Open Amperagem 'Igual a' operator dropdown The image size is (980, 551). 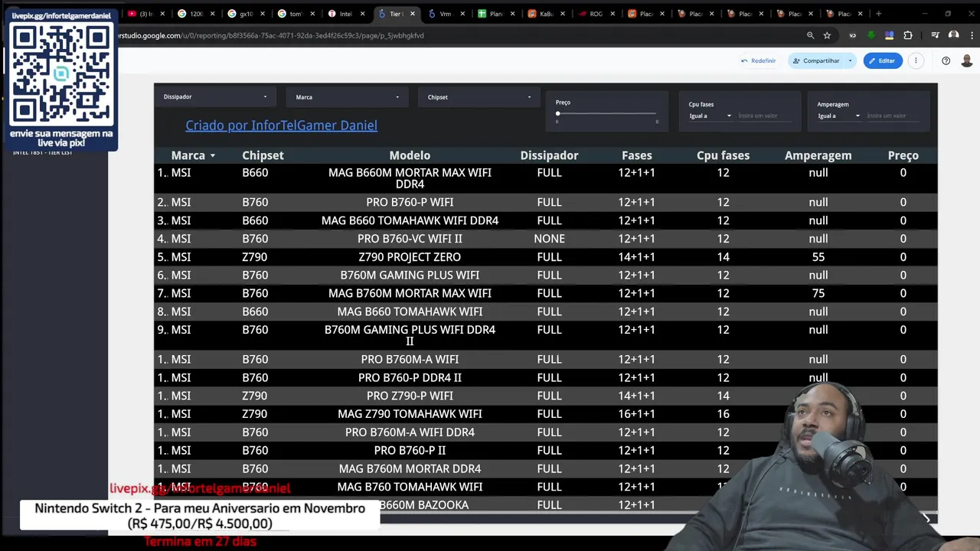coord(838,116)
